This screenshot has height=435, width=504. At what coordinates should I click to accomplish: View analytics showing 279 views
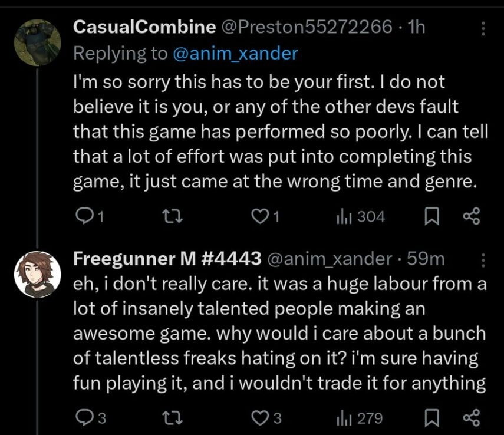click(x=360, y=418)
